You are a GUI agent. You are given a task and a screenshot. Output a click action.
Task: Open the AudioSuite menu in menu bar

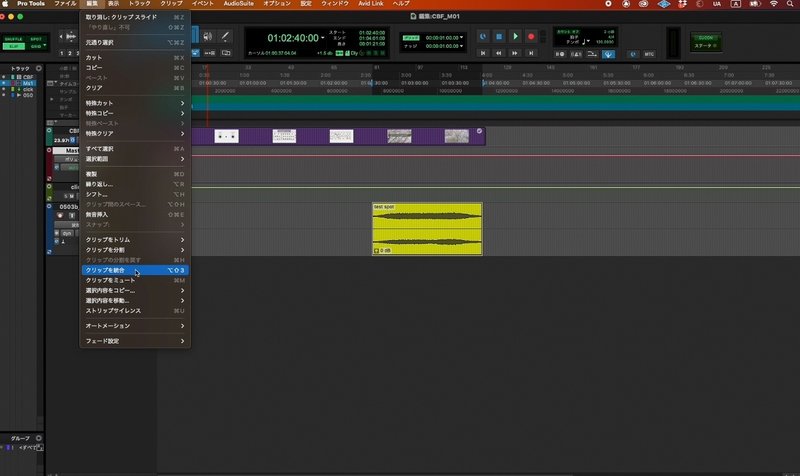[238, 4]
